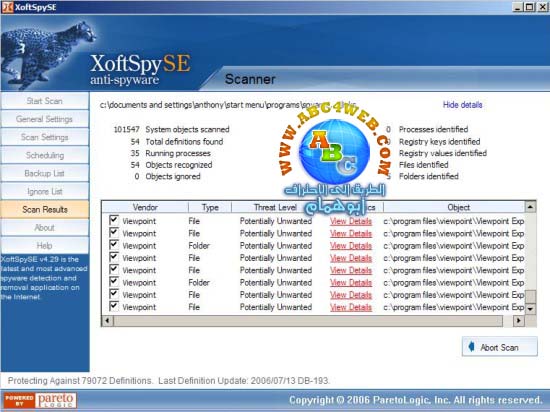The image size is (550, 412).
Task: Click the horizontal scrollbar left arrow
Action: point(108,320)
